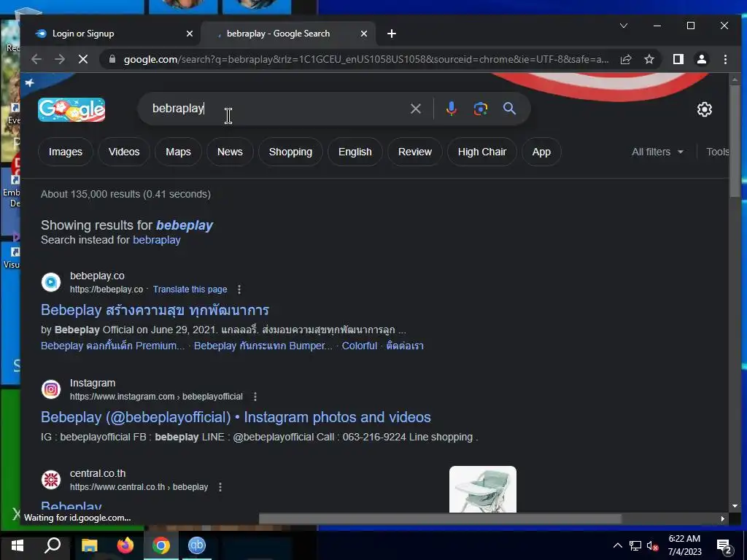Search instead for bebraplay

156,240
